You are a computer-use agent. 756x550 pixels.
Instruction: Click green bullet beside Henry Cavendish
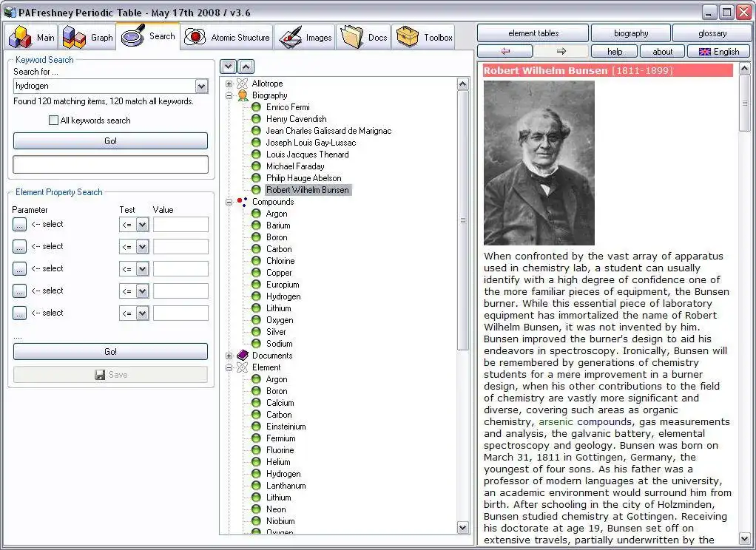point(256,118)
